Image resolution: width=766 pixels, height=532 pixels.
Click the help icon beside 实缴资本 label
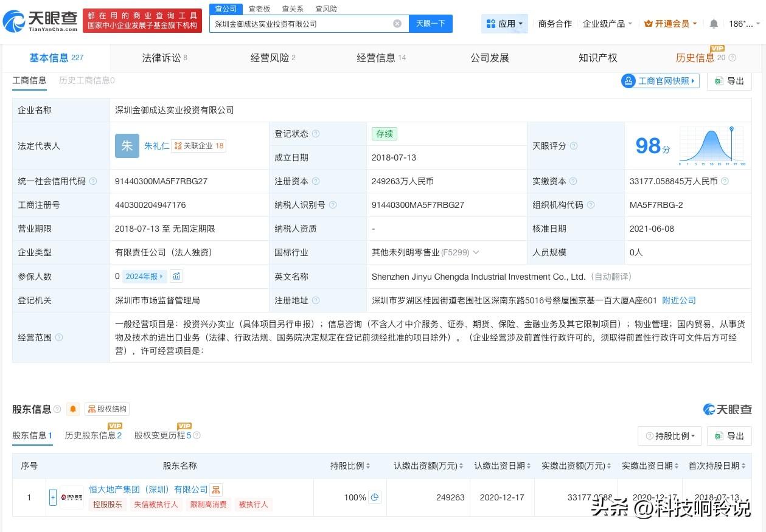573,181
